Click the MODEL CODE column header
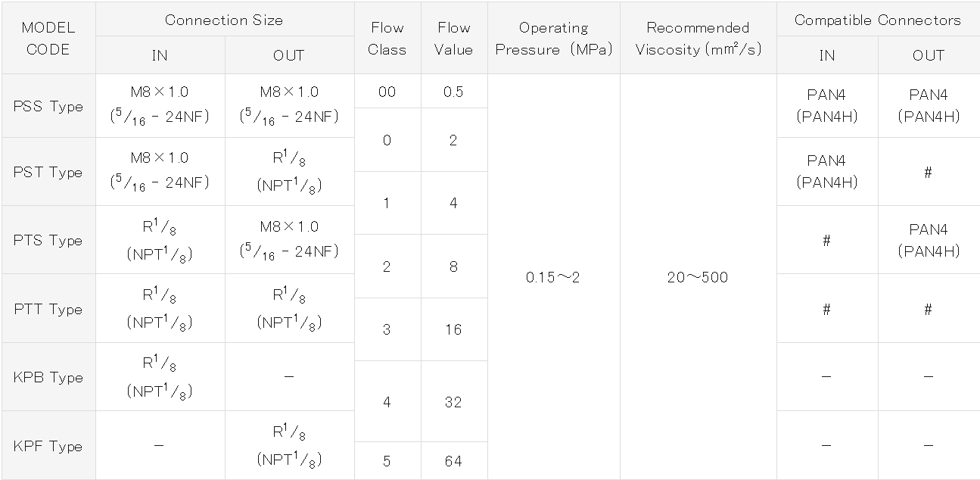The image size is (980, 480). tap(48, 38)
